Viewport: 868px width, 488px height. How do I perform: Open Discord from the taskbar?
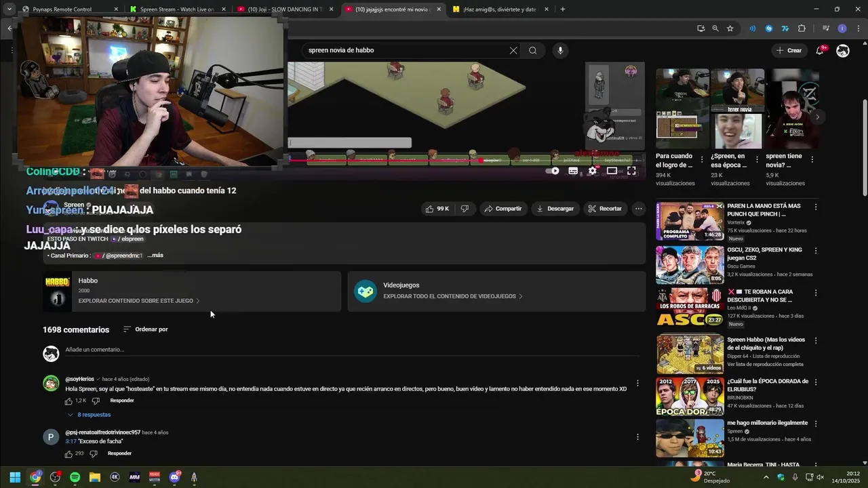point(174,477)
